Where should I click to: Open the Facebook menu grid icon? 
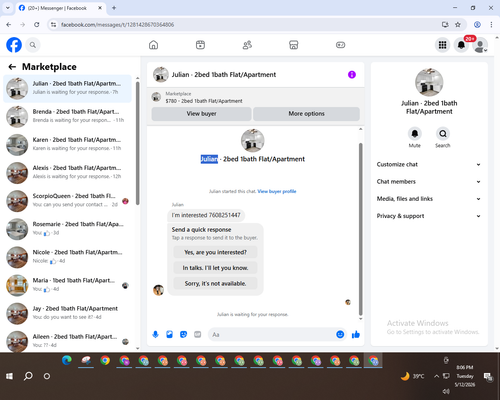[x=442, y=45]
